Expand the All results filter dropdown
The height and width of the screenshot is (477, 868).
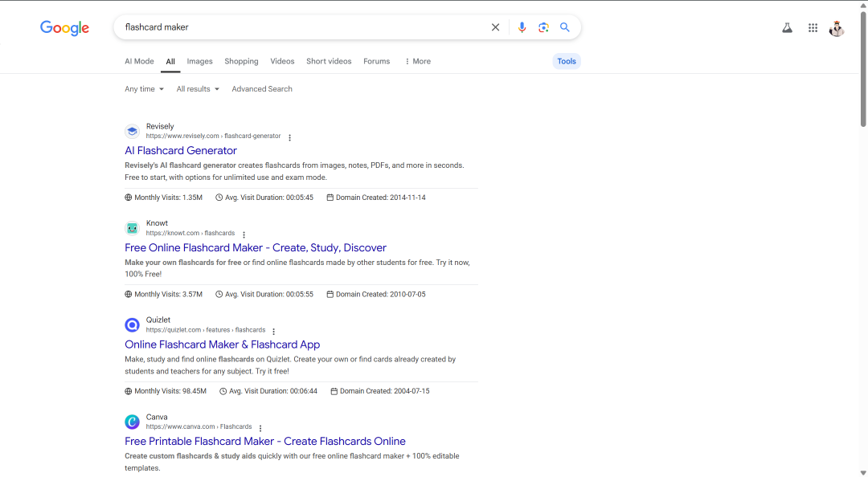click(x=198, y=89)
